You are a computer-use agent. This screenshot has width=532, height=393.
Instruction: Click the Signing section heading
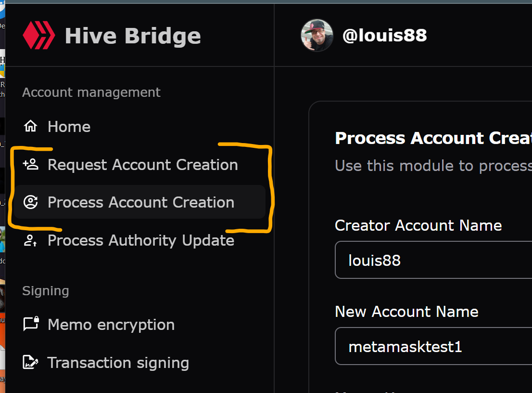point(46,291)
